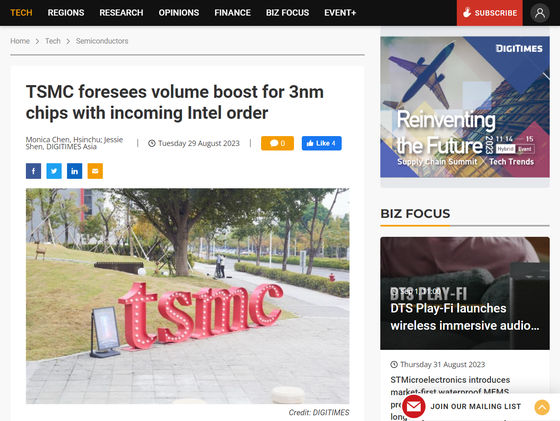The width and height of the screenshot is (560, 421).
Task: Open the comments count button showing 0
Action: (277, 143)
